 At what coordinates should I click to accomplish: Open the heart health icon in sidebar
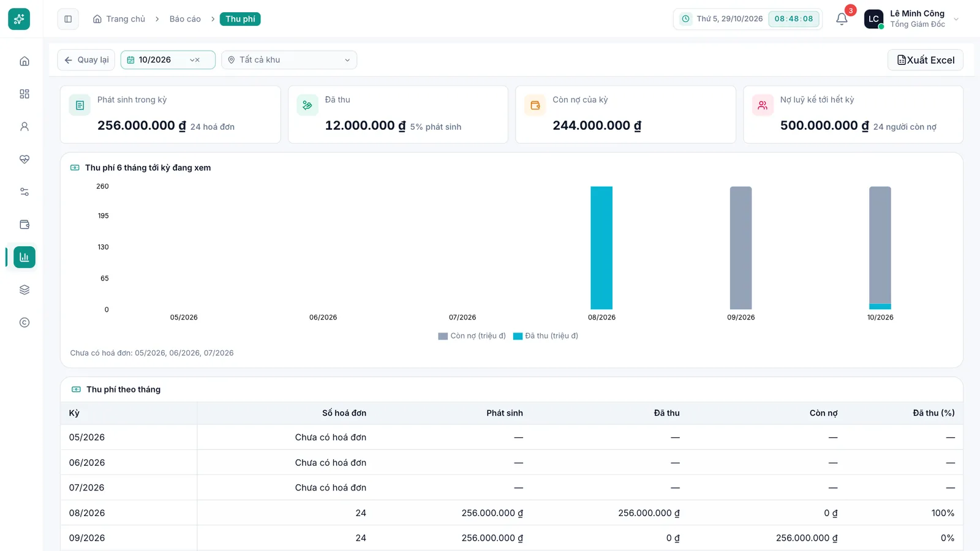click(24, 159)
